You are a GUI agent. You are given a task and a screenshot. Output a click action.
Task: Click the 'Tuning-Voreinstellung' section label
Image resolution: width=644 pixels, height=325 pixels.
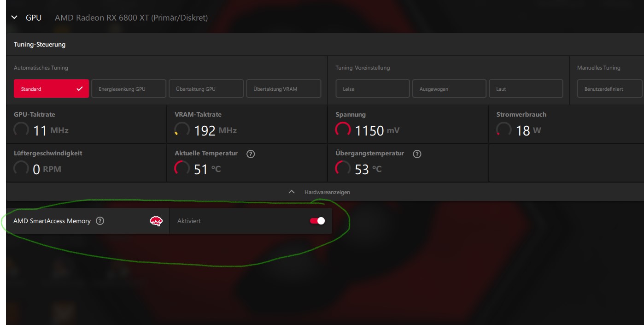(x=363, y=68)
